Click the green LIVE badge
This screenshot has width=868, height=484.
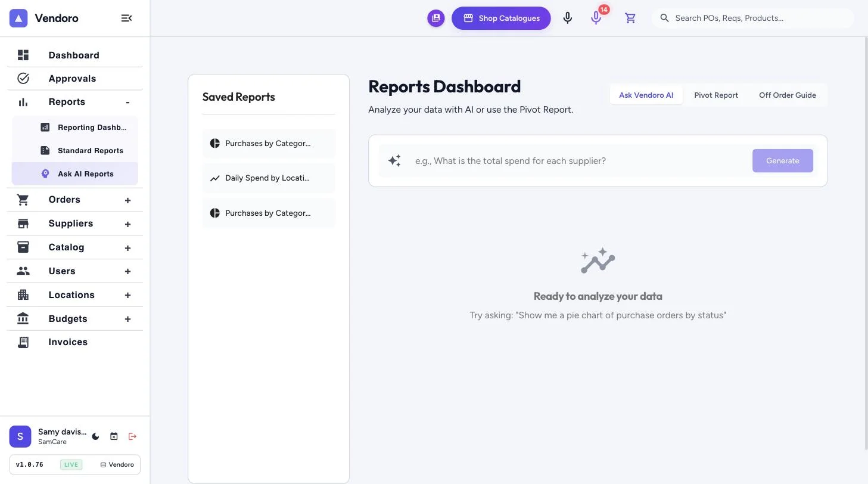(x=71, y=465)
